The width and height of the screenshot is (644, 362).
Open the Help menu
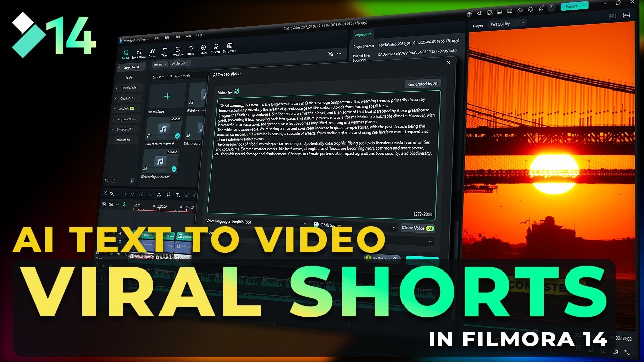[x=199, y=35]
